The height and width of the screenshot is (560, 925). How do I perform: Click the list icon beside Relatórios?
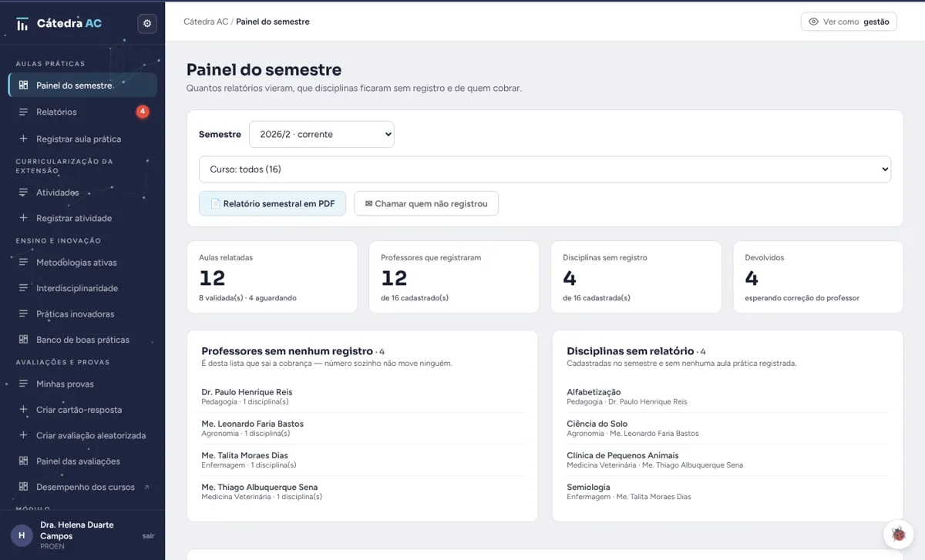24,112
